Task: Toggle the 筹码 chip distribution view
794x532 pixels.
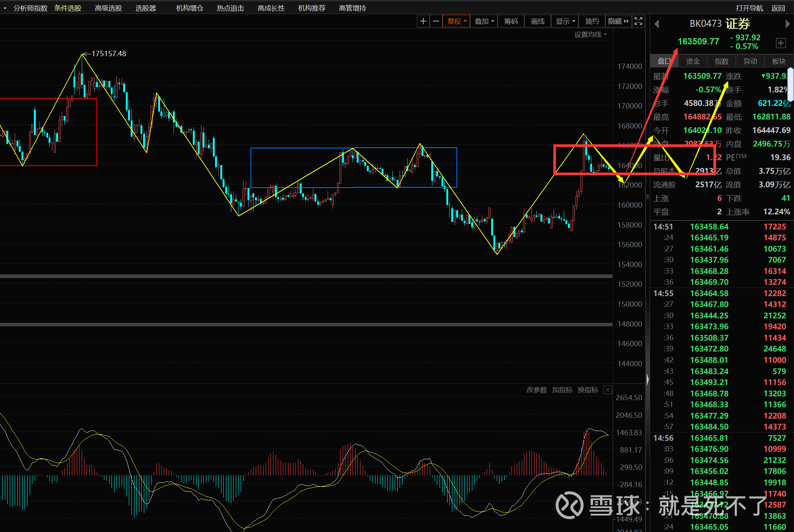Action: pyautogui.click(x=511, y=21)
